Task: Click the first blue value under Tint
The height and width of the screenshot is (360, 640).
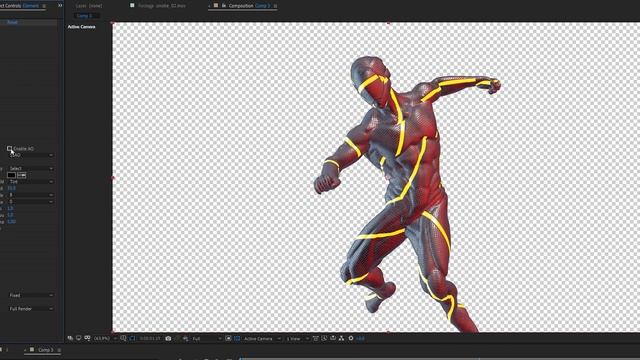Action: click(11, 188)
